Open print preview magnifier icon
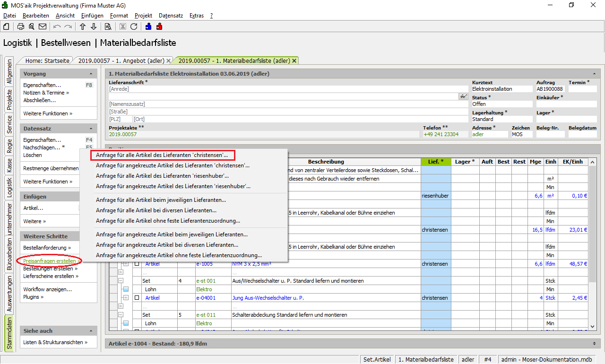605x364 pixels. [x=32, y=26]
